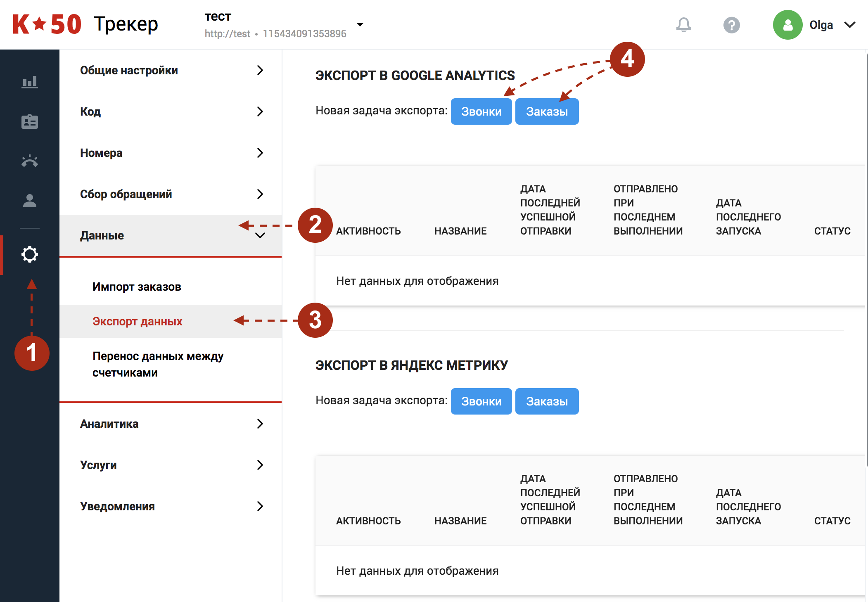The height and width of the screenshot is (602, 868).
Task: Select Экспорт данных submenu item
Action: [171, 321]
